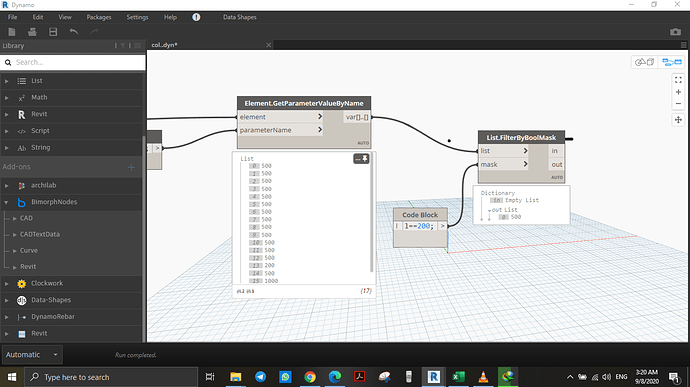Click the library panel scrollbar
Viewport: 690px width, 387px height.
pos(143,238)
